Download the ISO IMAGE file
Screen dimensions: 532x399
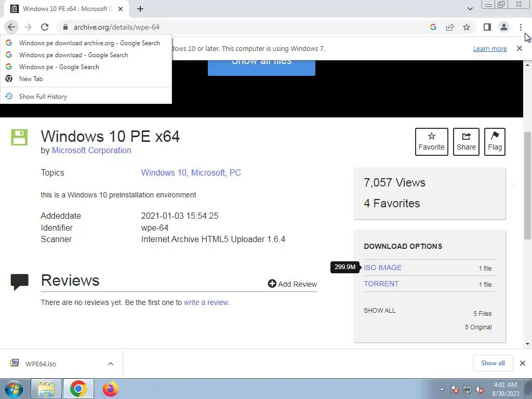(382, 268)
